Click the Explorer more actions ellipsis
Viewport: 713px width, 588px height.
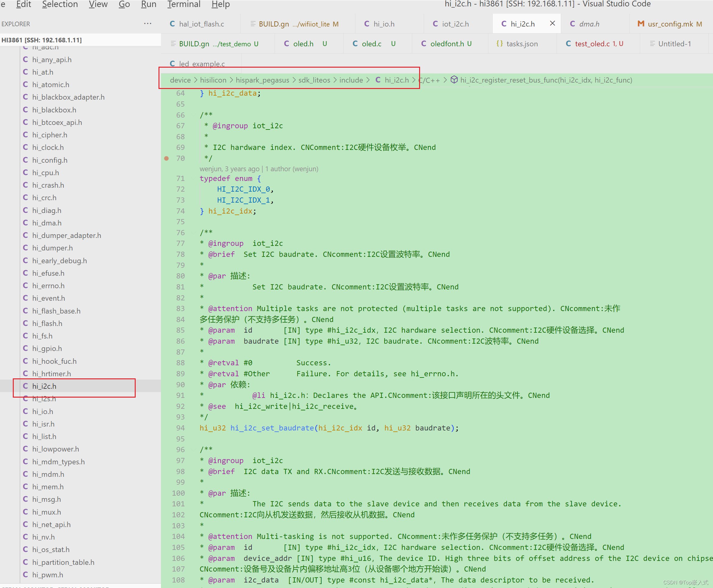148,24
